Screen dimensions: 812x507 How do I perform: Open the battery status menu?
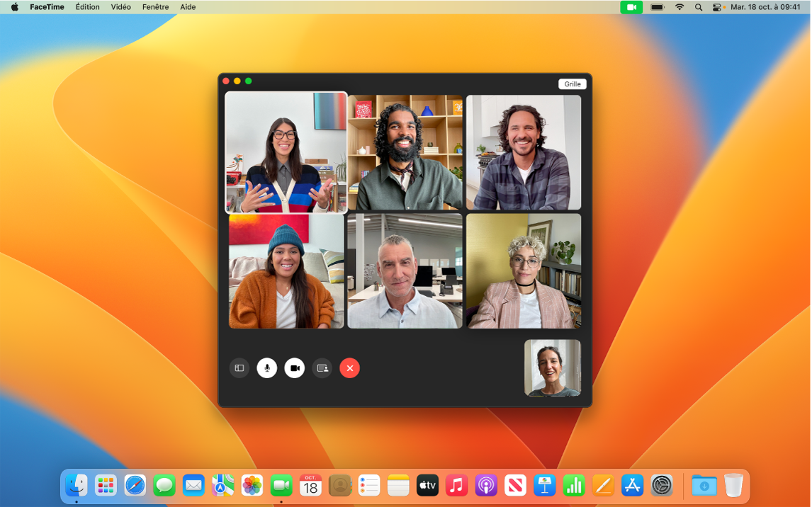coord(658,7)
